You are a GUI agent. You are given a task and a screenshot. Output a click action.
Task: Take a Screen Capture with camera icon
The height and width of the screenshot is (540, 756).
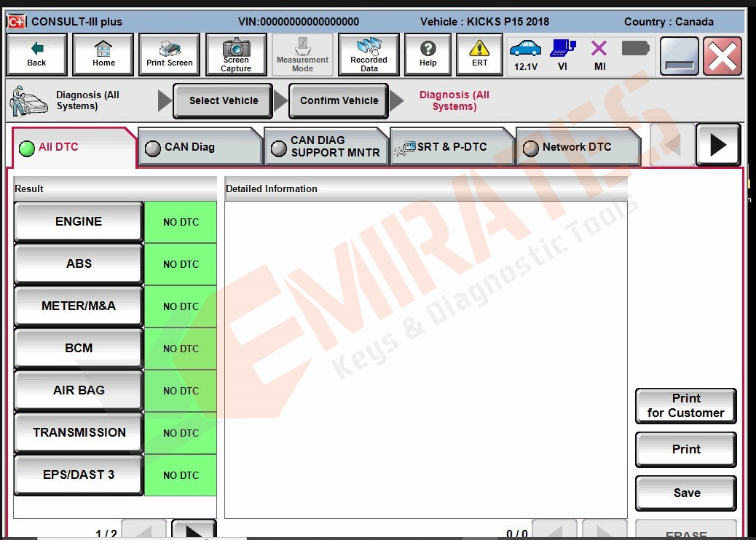(x=236, y=55)
